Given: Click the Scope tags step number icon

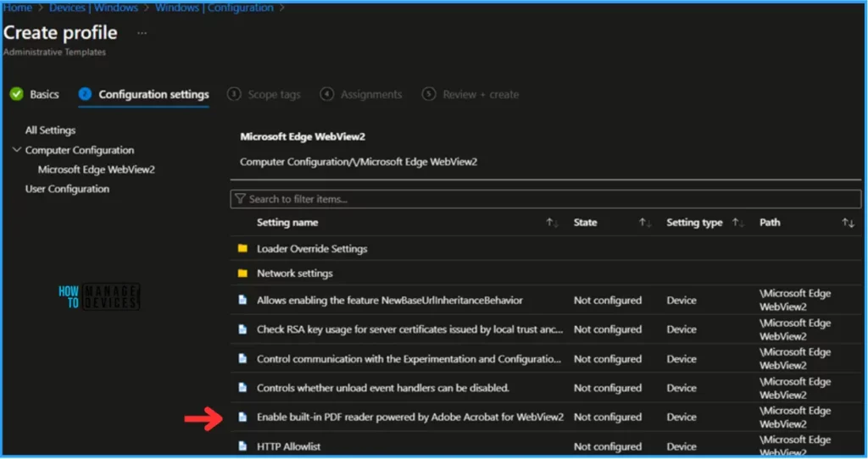Looking at the screenshot, I should 234,94.
